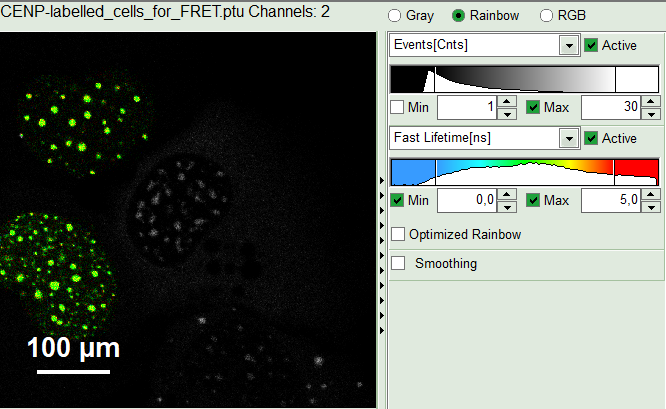Select the Rainbow color mode
The width and height of the screenshot is (666, 409).
459,16
